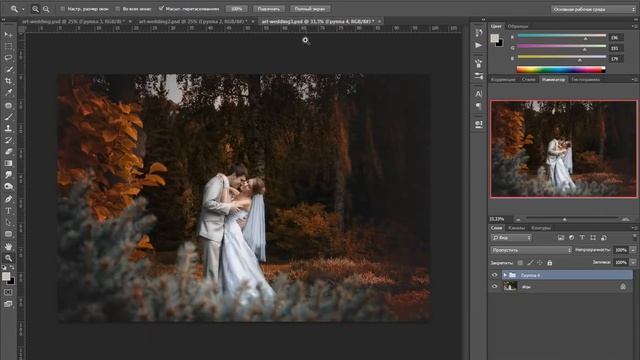Select the Move tool

pos(8,35)
